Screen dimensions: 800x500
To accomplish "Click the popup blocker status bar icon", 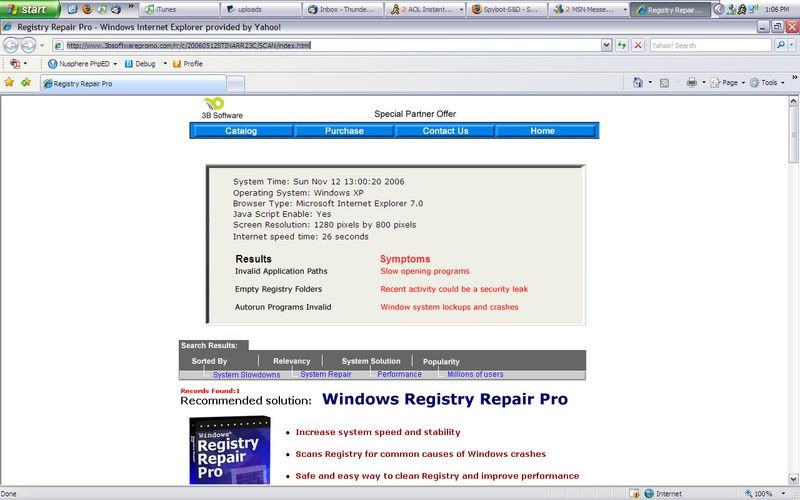I will point(634,493).
